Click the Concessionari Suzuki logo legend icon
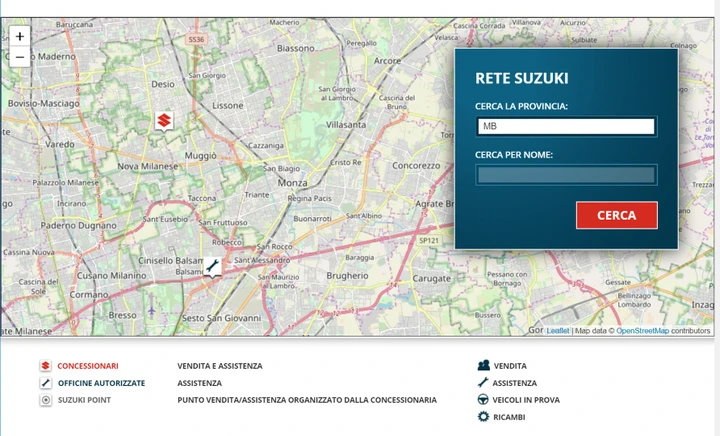 [45, 366]
